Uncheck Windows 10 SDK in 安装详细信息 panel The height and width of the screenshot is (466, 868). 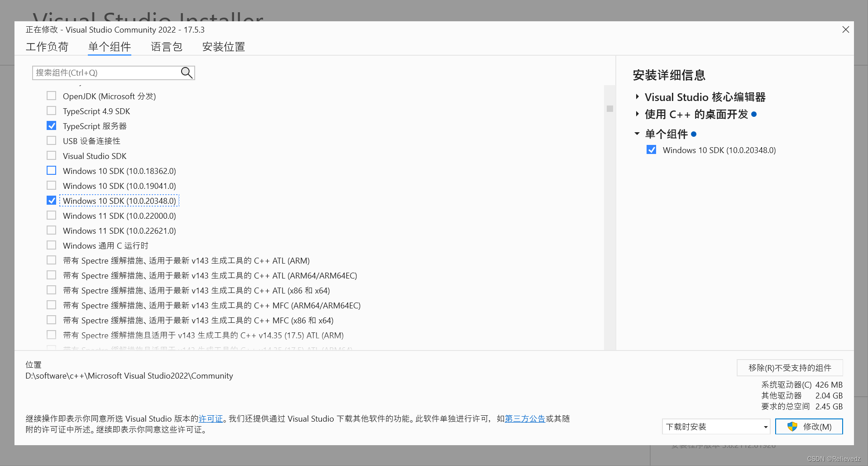click(652, 149)
